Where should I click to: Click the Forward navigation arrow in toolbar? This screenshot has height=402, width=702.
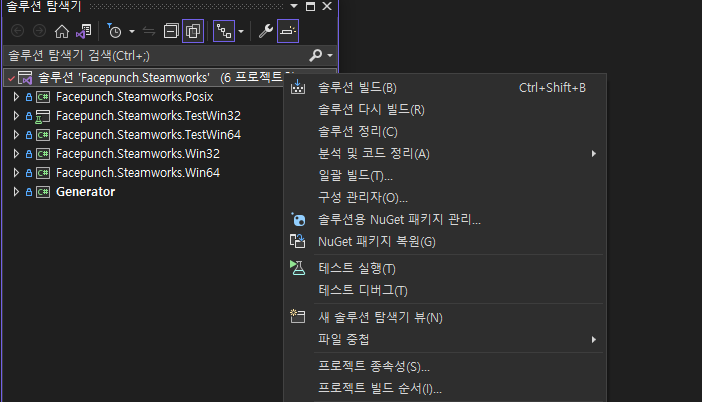(39, 31)
